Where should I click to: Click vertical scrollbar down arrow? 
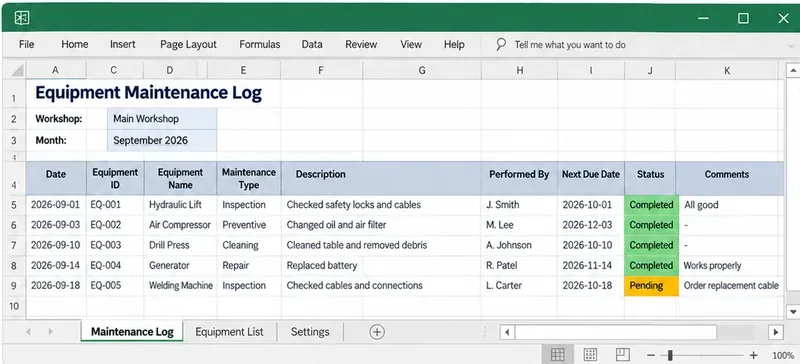click(x=793, y=311)
